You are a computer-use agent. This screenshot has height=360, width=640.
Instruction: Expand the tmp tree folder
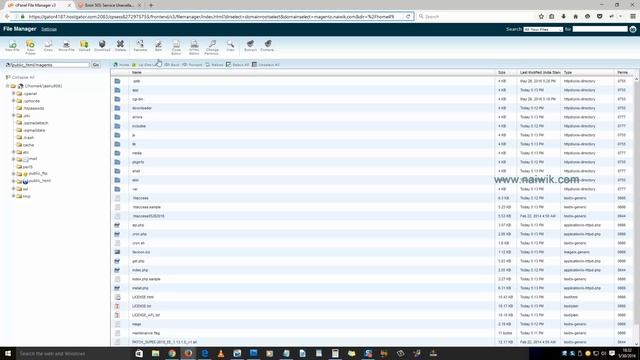13,196
